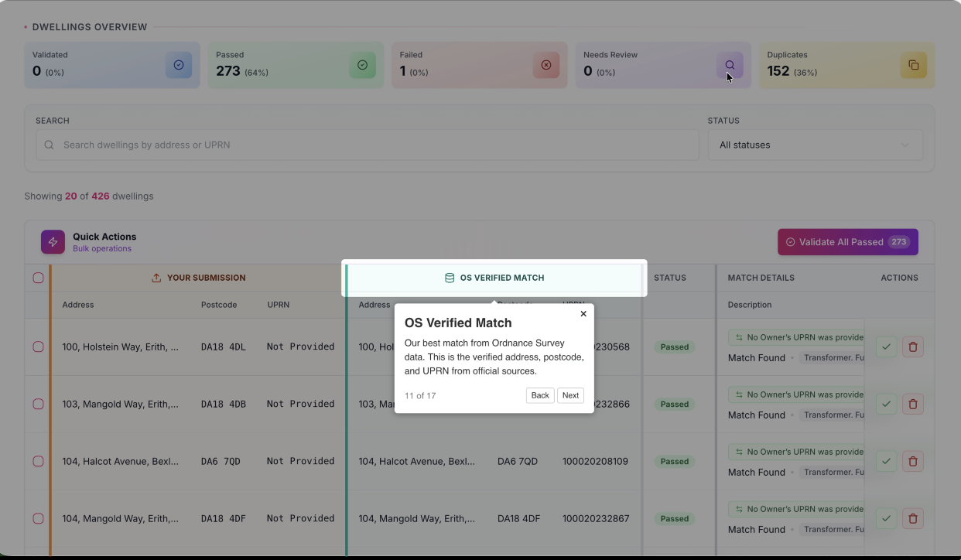The height and width of the screenshot is (560, 961).
Task: Click the check icon on the Validated card
Action: [x=179, y=65]
